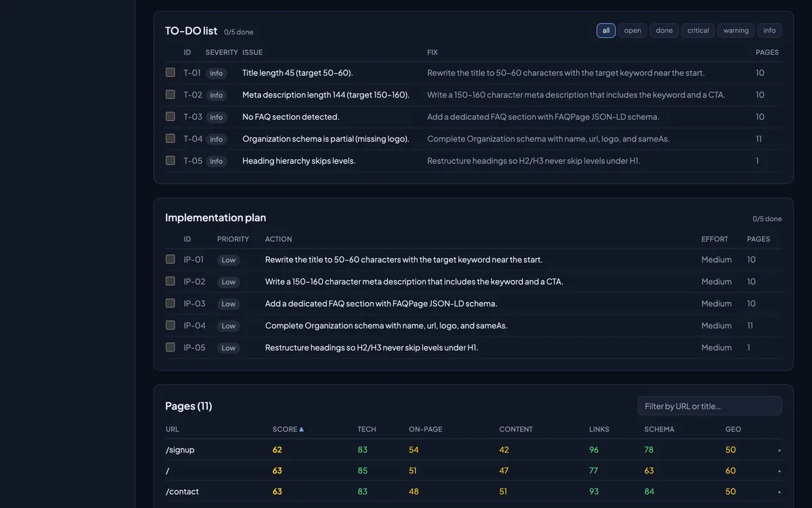
Task: Click the TO-DO list heading
Action: (x=191, y=30)
